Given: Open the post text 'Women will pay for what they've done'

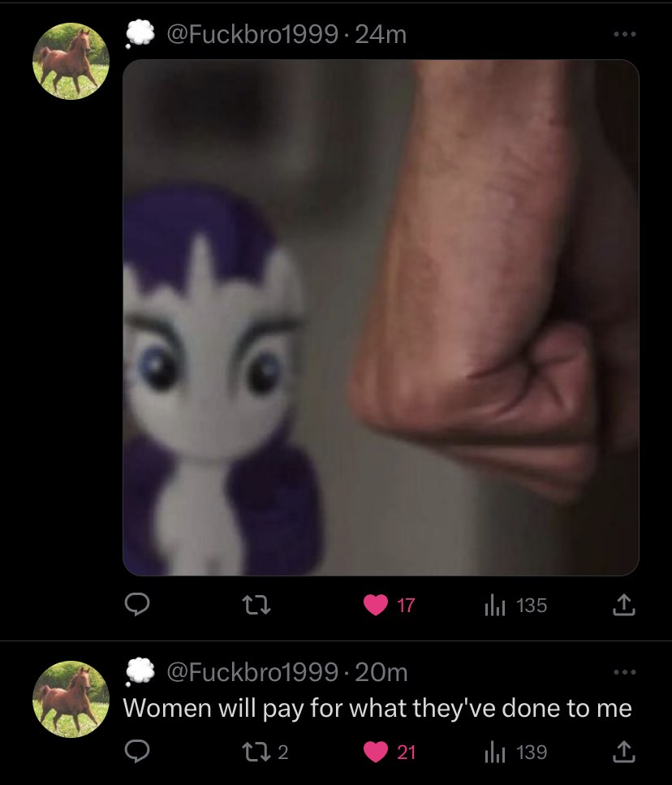Looking at the screenshot, I should (377, 709).
